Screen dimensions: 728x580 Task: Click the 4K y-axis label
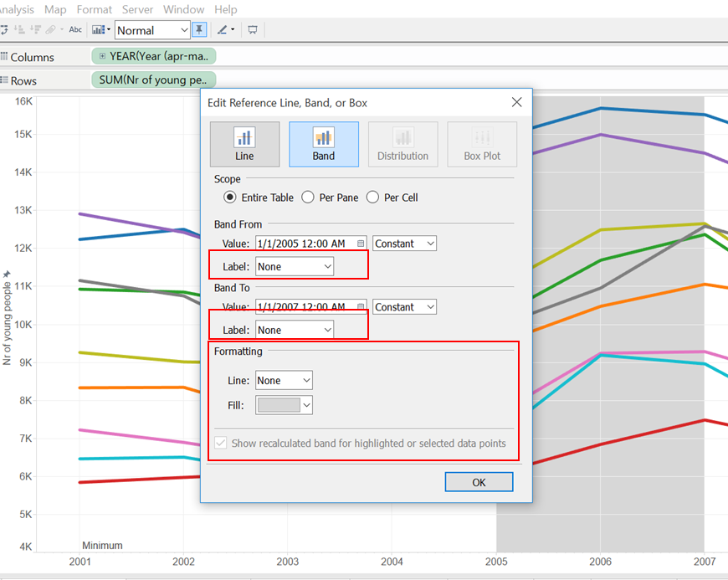click(26, 547)
